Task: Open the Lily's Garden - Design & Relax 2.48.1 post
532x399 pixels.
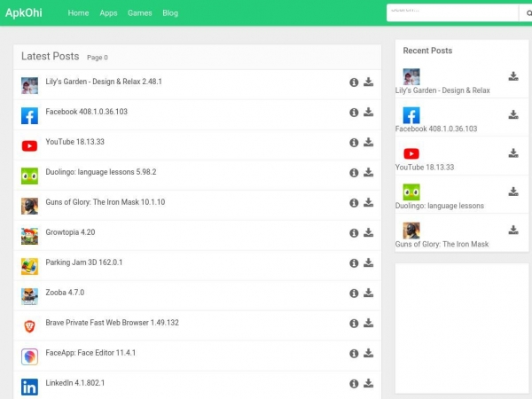Action: [x=104, y=82]
